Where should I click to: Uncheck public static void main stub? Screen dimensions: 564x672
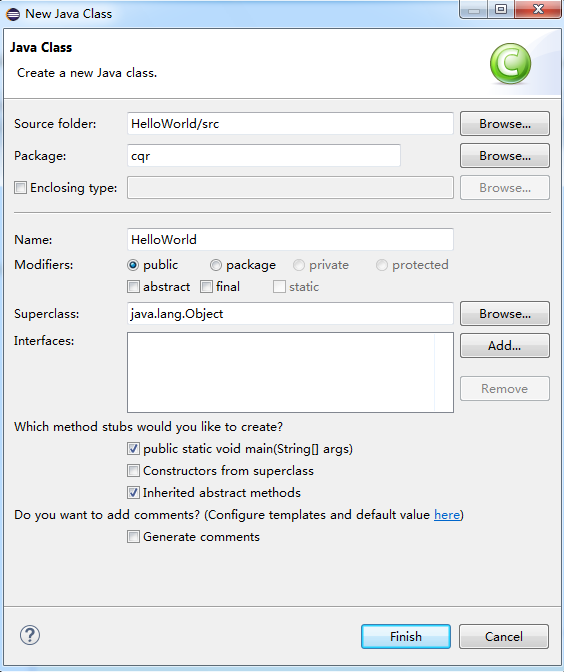tap(133, 449)
